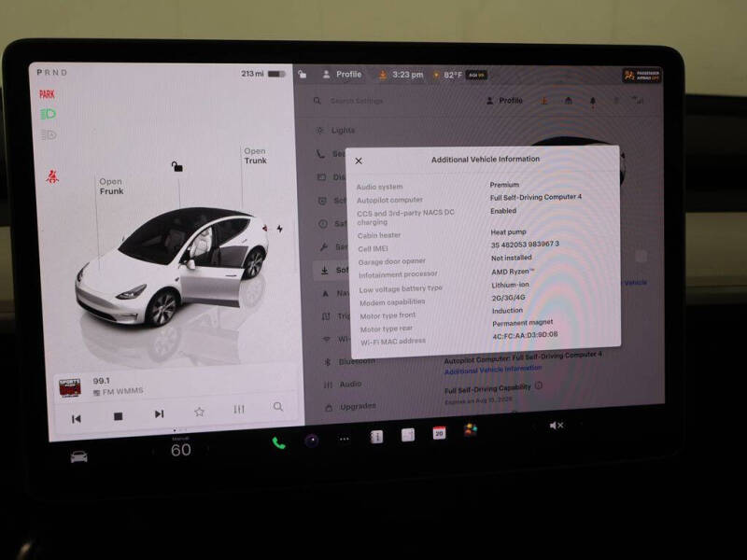
Task: Skip to the next radio station
Action: (159, 414)
